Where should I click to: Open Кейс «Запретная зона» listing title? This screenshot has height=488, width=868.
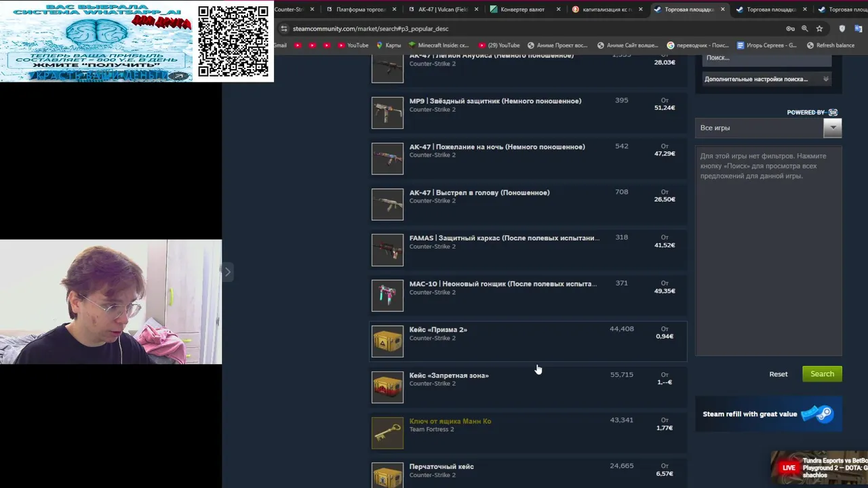[x=449, y=375]
